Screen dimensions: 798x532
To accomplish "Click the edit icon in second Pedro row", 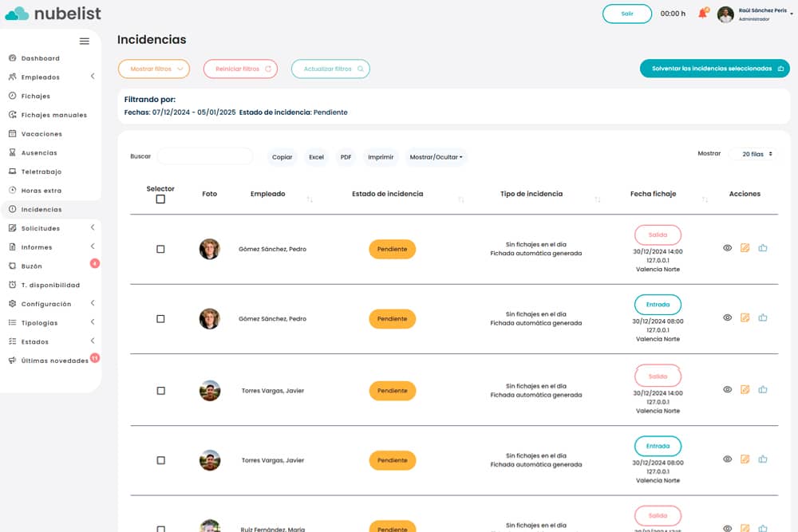I will tap(745, 317).
